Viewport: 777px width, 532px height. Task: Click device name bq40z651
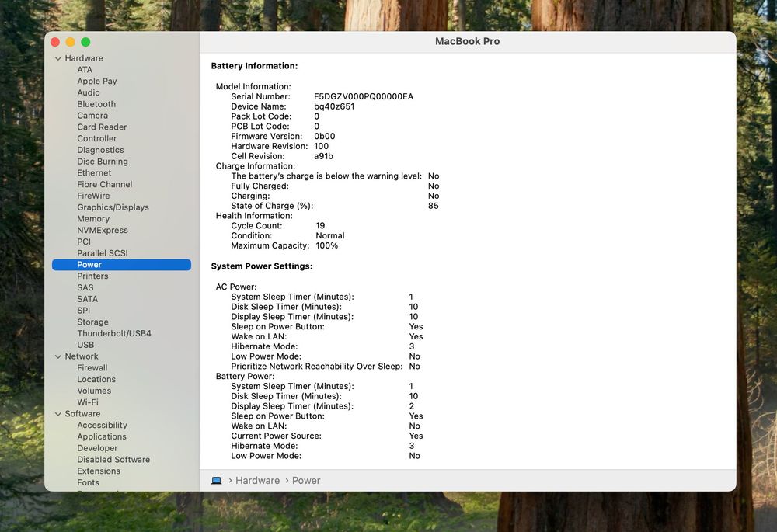pyautogui.click(x=334, y=106)
